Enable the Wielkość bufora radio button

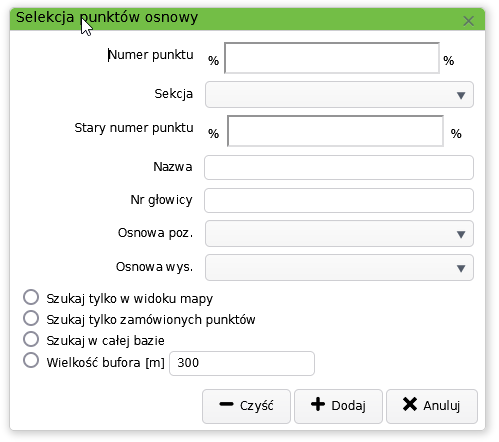click(x=31, y=360)
